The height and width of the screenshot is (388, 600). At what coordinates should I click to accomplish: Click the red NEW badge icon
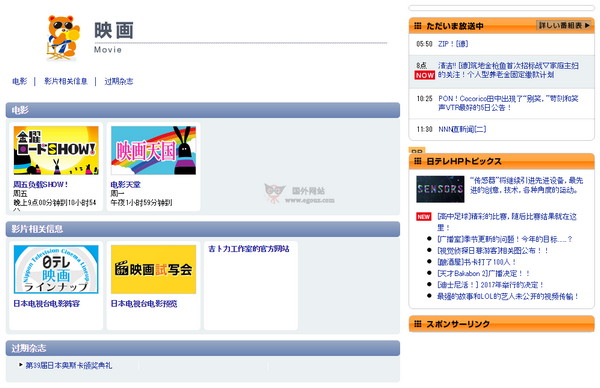point(424,217)
